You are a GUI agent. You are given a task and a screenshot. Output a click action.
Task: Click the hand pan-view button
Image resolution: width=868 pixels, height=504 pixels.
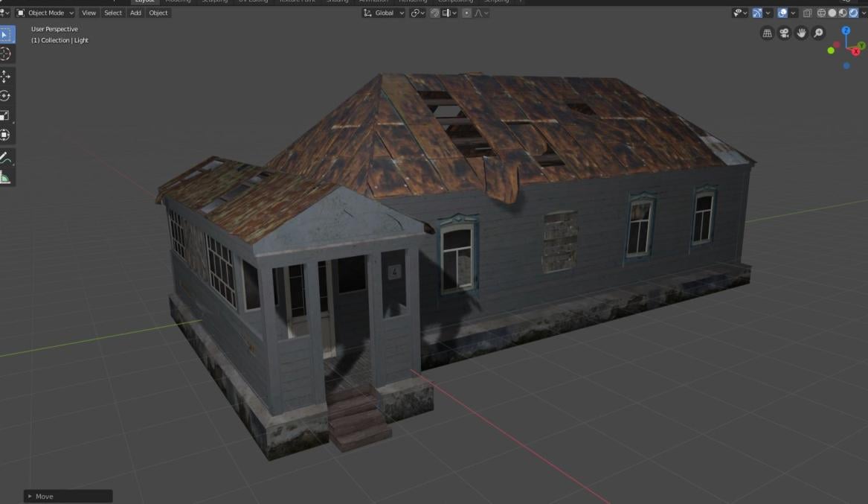click(x=802, y=34)
